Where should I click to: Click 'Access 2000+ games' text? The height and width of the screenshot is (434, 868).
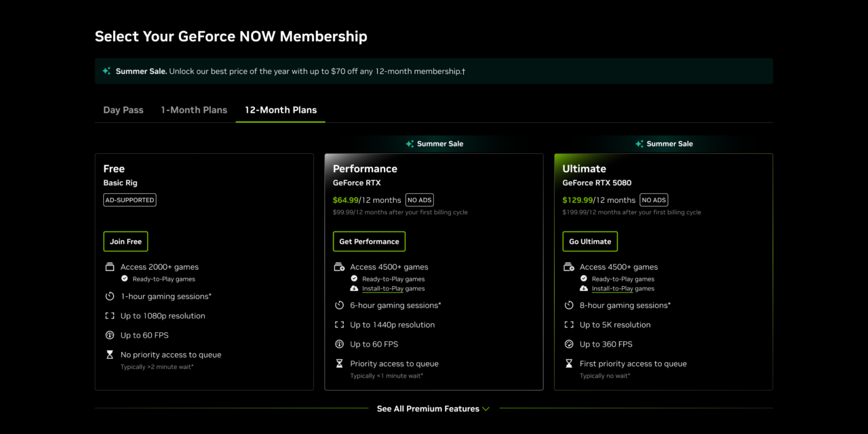159,267
